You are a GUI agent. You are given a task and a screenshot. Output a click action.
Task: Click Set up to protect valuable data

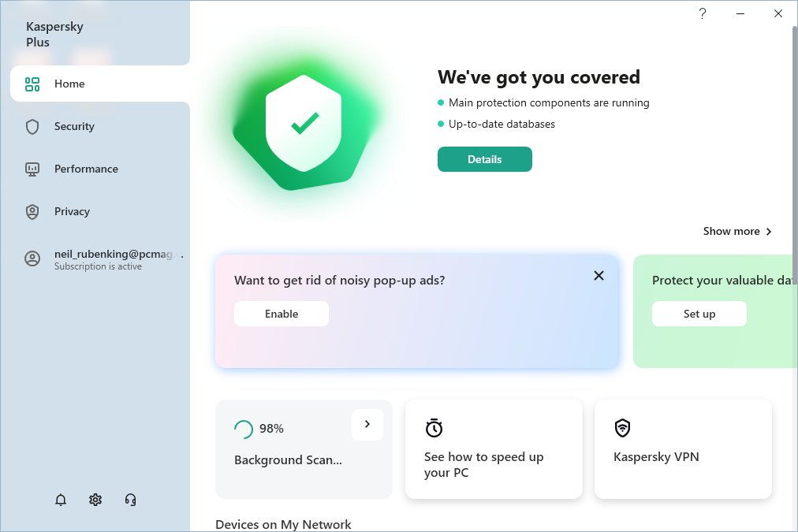point(699,313)
